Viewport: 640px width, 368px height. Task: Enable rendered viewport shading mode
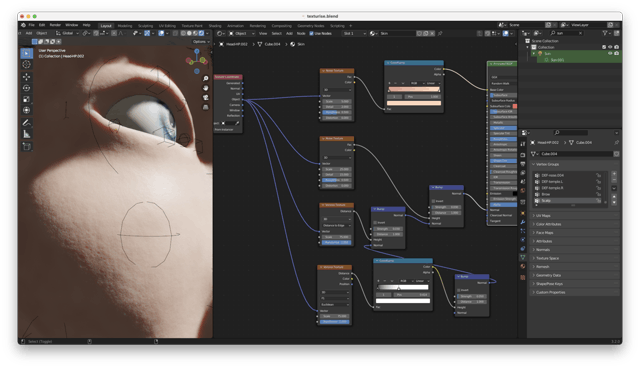[x=201, y=33]
